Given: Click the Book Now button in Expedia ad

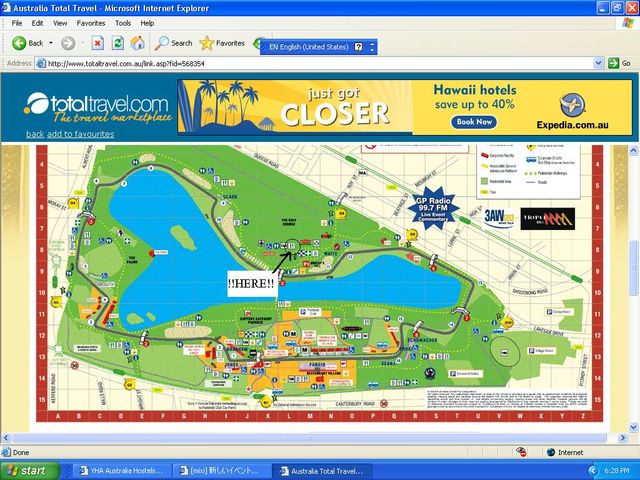Looking at the screenshot, I should [x=474, y=122].
